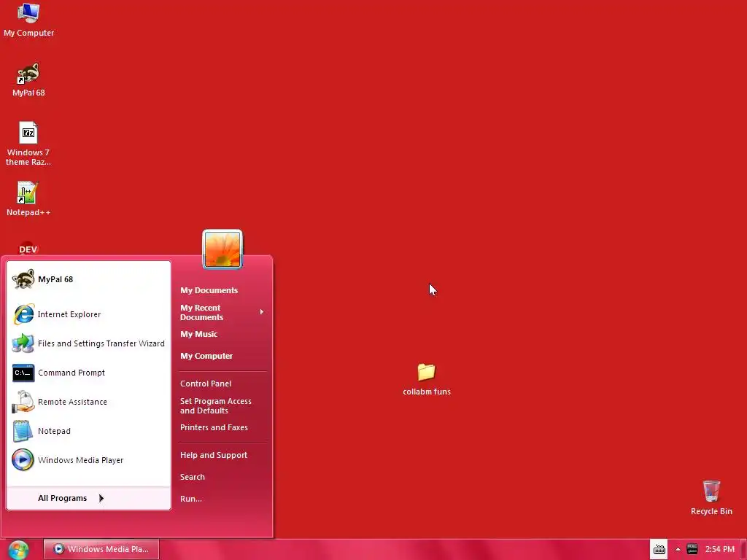Click the Internet Explorer label

point(69,314)
